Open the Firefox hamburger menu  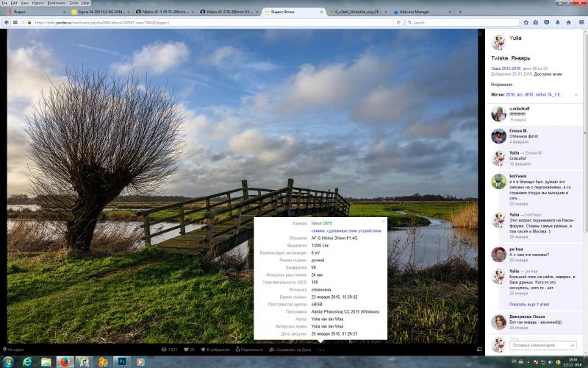pos(581,23)
